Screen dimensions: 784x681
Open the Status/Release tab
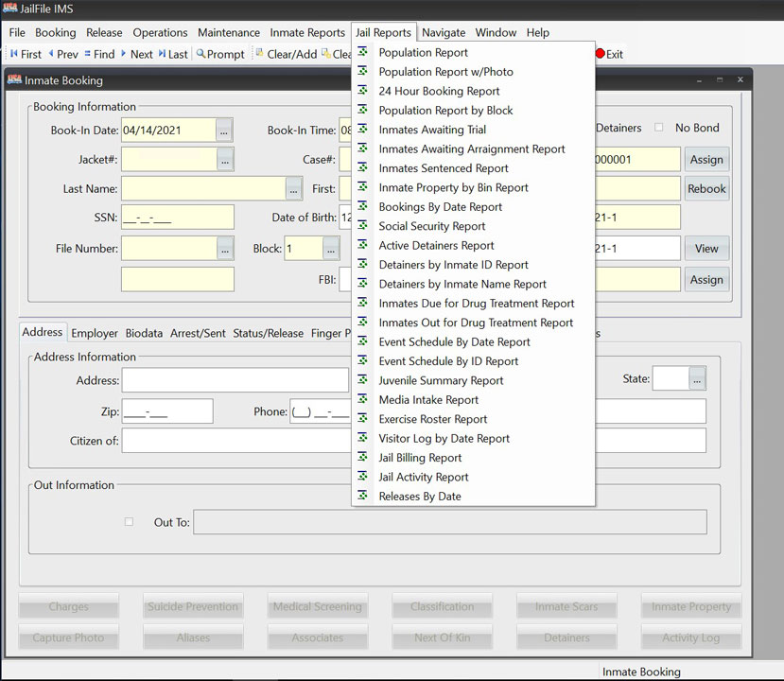[x=268, y=333]
